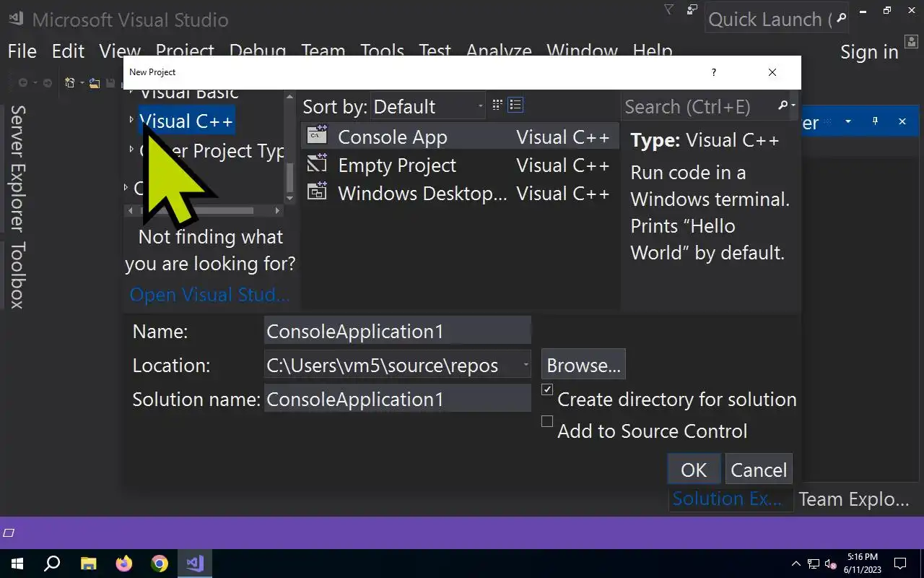Cancel the New Project dialog

pyautogui.click(x=759, y=470)
